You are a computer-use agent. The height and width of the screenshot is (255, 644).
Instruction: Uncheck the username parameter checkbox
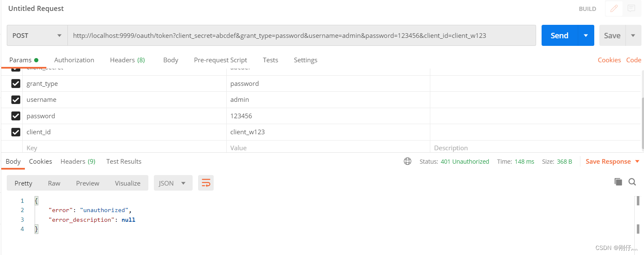(16, 100)
